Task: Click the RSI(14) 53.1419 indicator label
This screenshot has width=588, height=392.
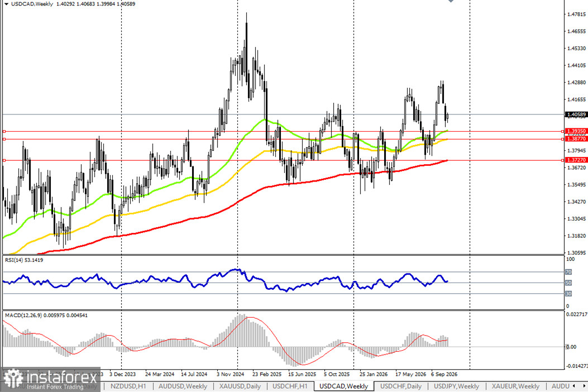Action: coord(23,260)
